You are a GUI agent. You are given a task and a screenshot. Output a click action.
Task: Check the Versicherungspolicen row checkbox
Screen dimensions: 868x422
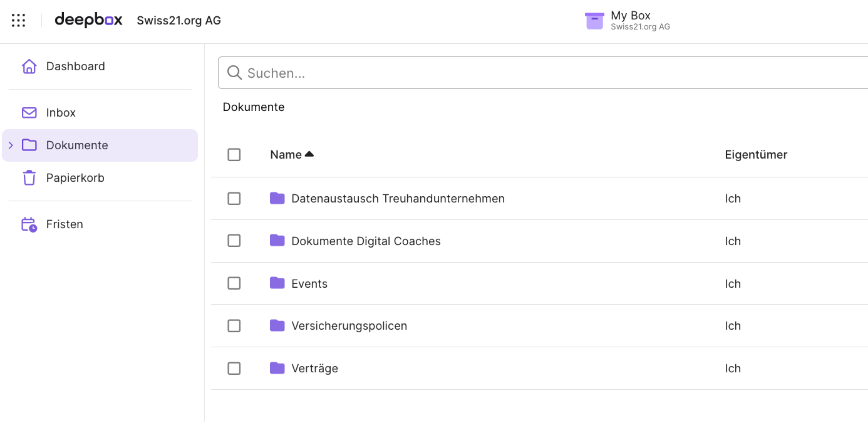tap(234, 326)
